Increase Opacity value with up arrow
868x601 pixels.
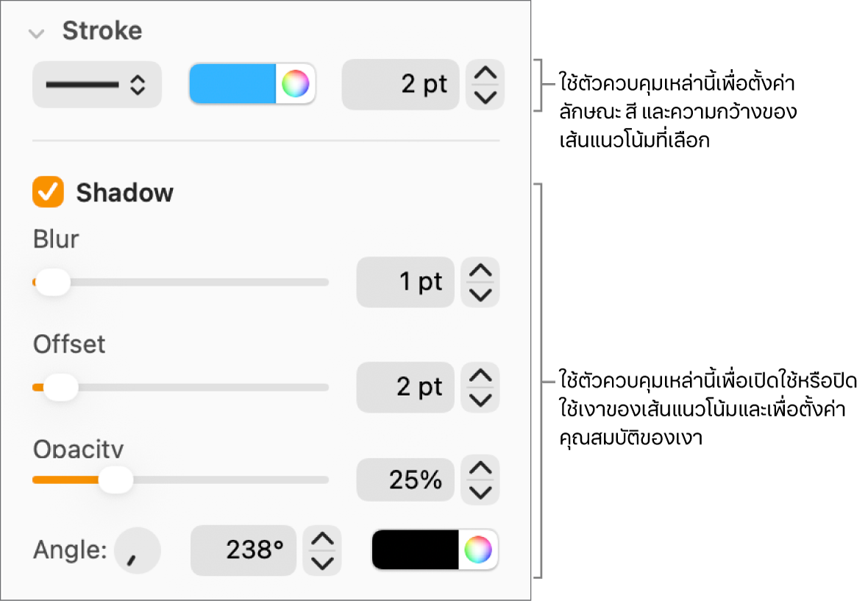coord(480,469)
